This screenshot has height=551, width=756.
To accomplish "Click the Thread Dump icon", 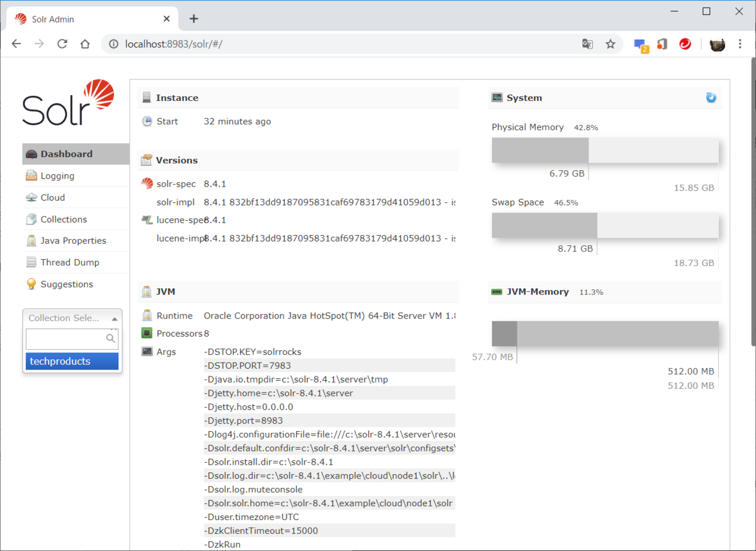I will click(31, 262).
